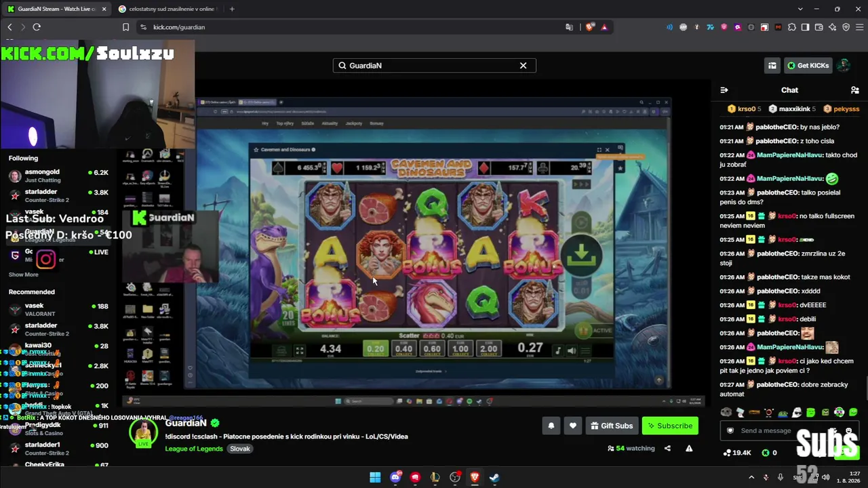Click the Get KICKs button
Screen dimensions: 868x488
(808, 65)
